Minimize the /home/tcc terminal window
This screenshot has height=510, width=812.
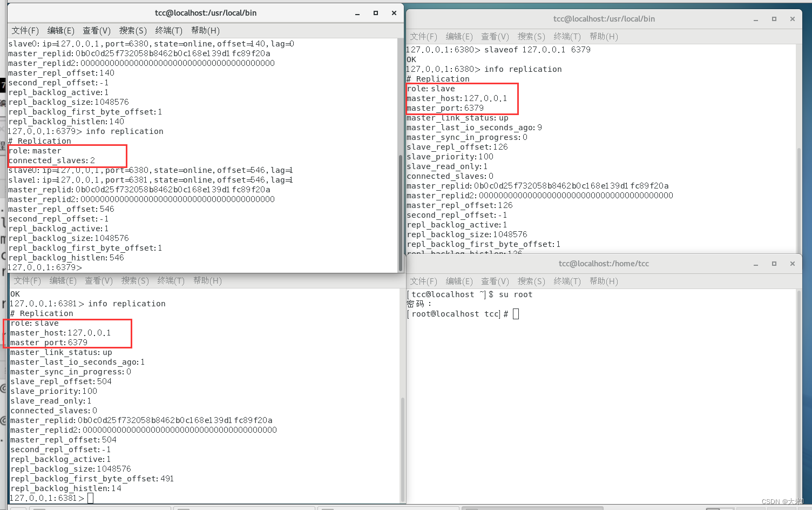point(756,264)
